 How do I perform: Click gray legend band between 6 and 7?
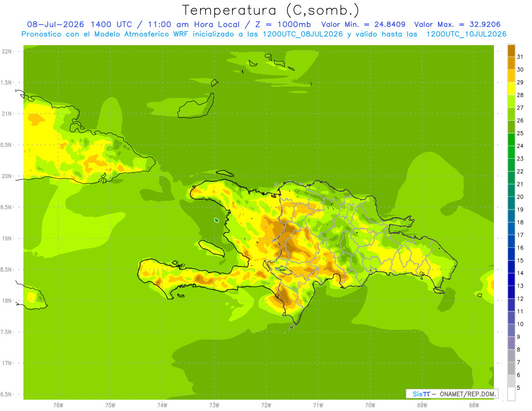(x=511, y=369)
